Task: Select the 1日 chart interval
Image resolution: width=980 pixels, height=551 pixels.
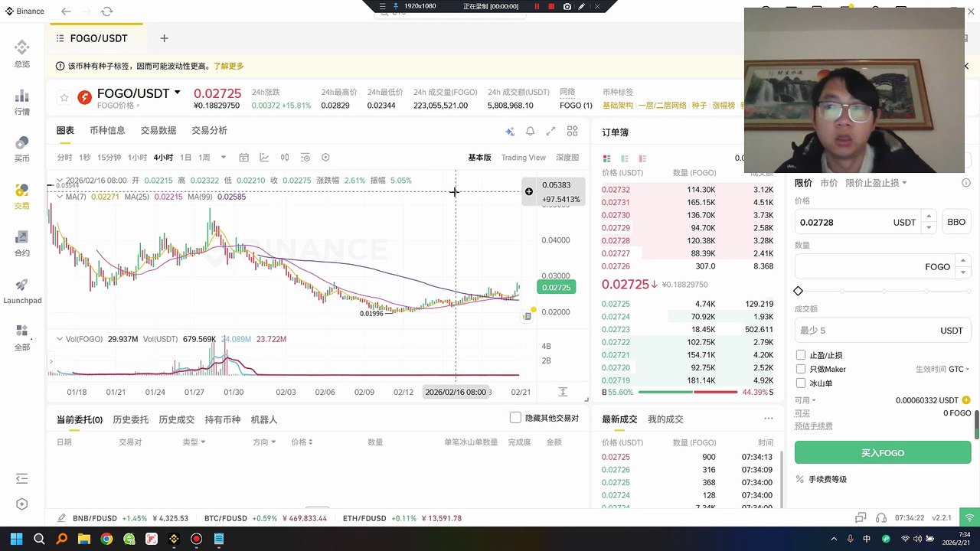Action: point(185,158)
